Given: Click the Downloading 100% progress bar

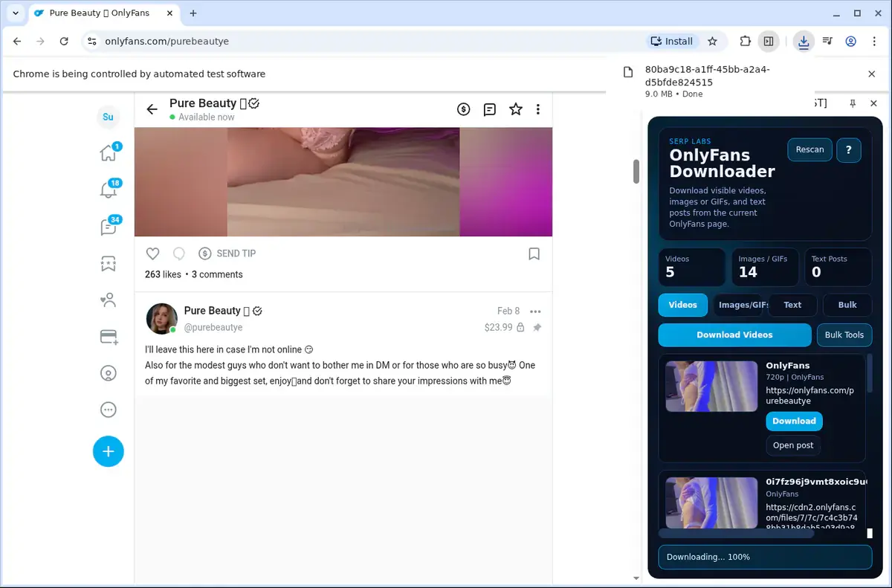Looking at the screenshot, I should point(765,557).
